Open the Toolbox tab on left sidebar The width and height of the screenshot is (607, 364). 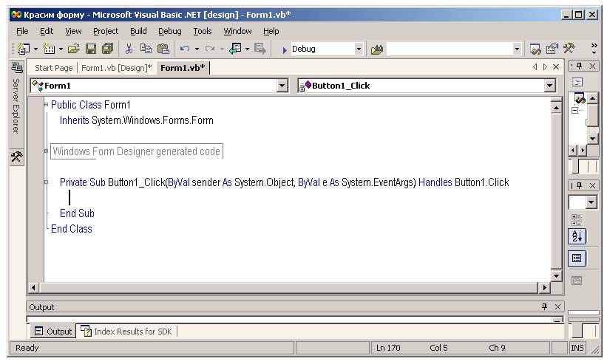[17, 157]
